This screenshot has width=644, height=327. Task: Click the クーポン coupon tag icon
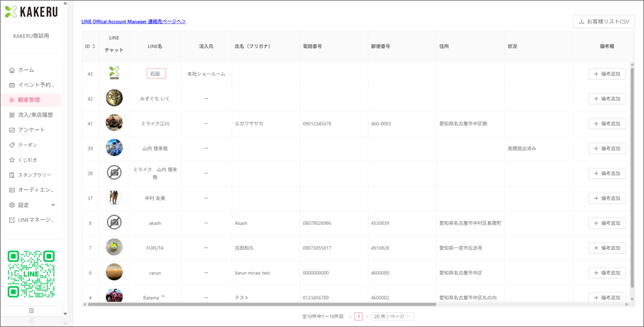(12, 145)
